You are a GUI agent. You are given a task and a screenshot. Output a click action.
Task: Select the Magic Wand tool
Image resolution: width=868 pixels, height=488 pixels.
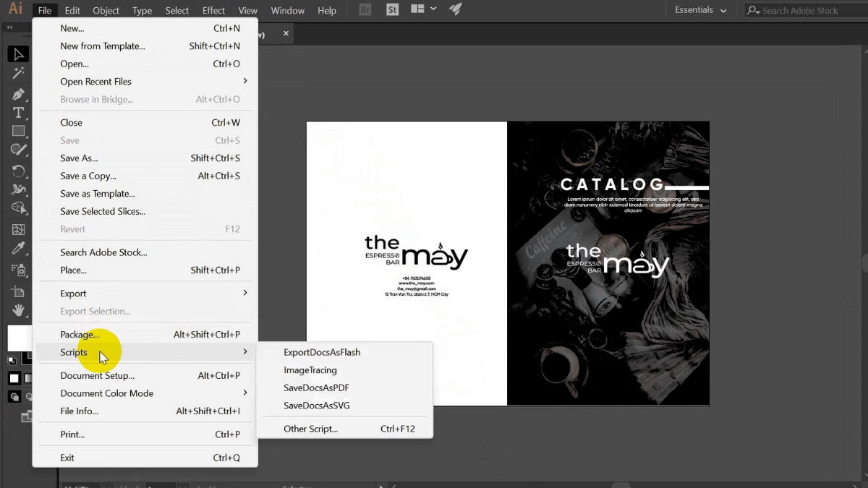pyautogui.click(x=18, y=73)
